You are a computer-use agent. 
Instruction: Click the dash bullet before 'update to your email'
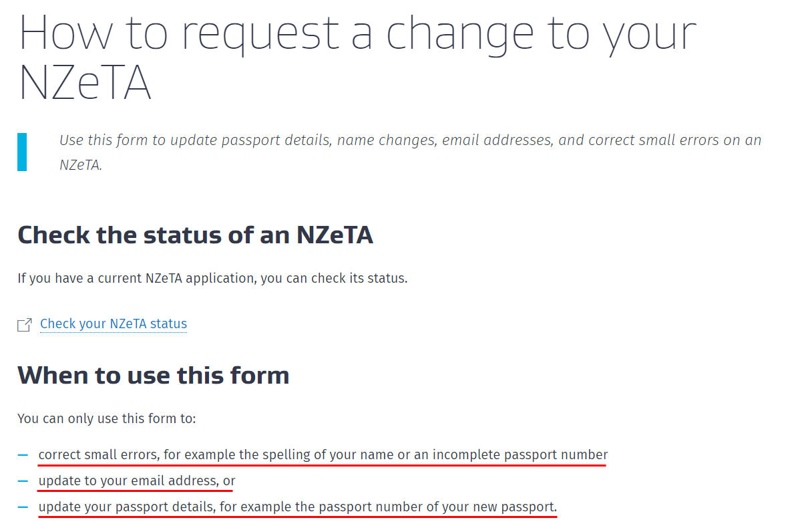point(23,481)
